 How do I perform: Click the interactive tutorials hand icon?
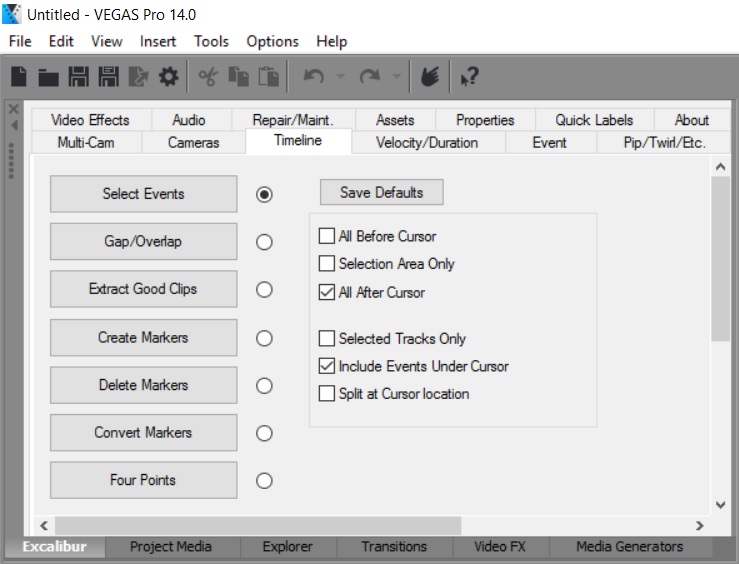(x=430, y=77)
